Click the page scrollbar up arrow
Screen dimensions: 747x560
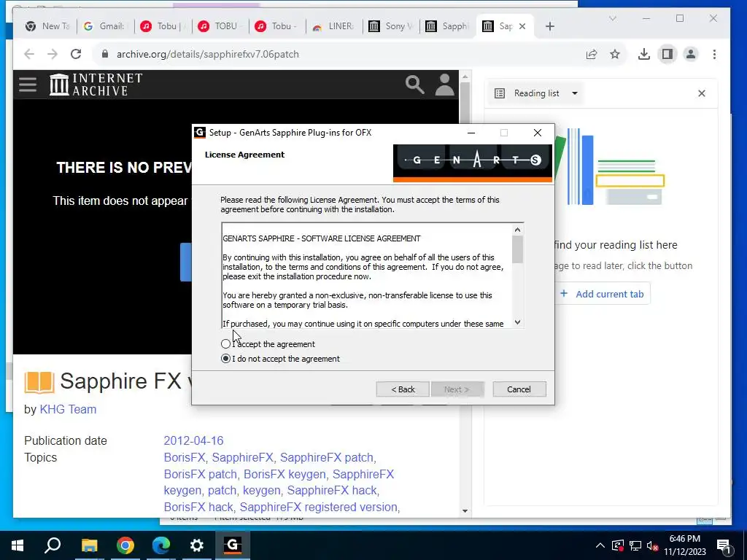click(465, 76)
